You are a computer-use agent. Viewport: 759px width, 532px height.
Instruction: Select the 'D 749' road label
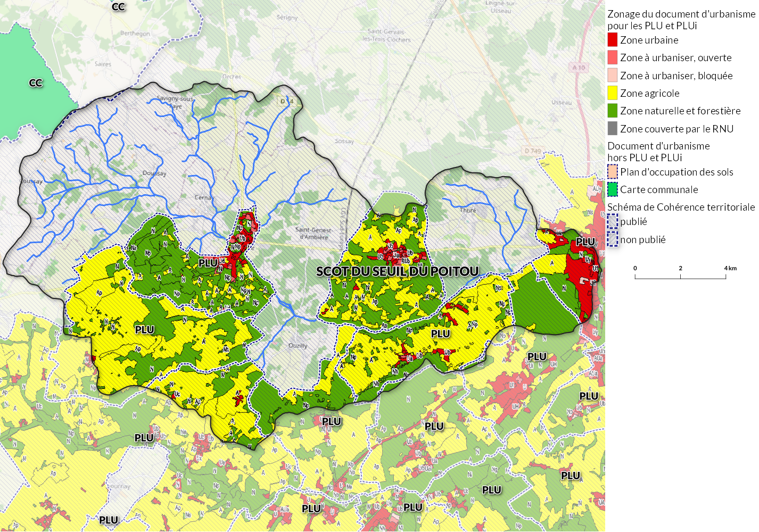point(533,151)
